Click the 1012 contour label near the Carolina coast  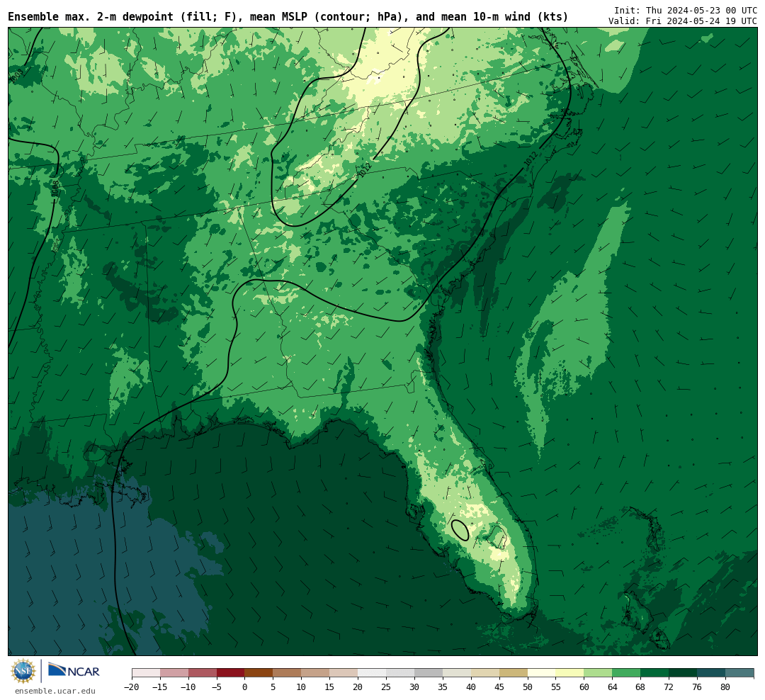(x=531, y=159)
